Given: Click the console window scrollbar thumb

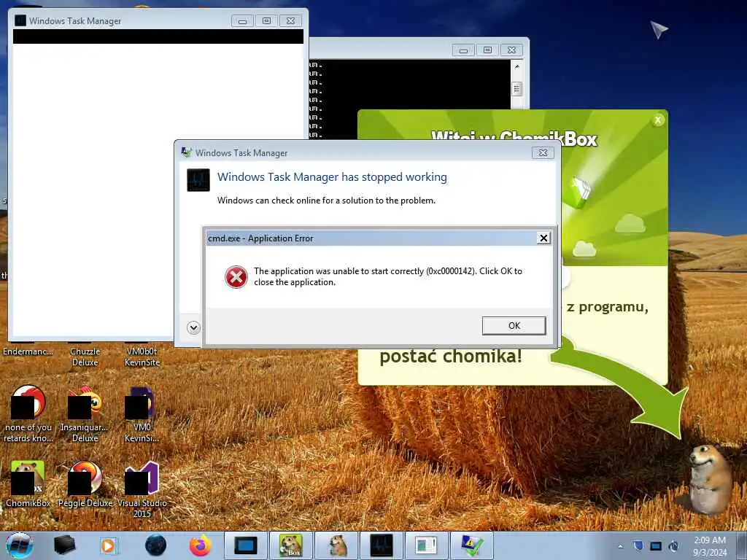Looking at the screenshot, I should click(x=517, y=89).
